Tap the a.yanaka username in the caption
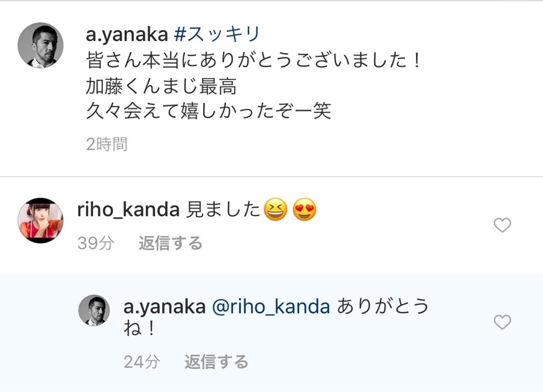This screenshot has height=392, width=543. point(127,35)
